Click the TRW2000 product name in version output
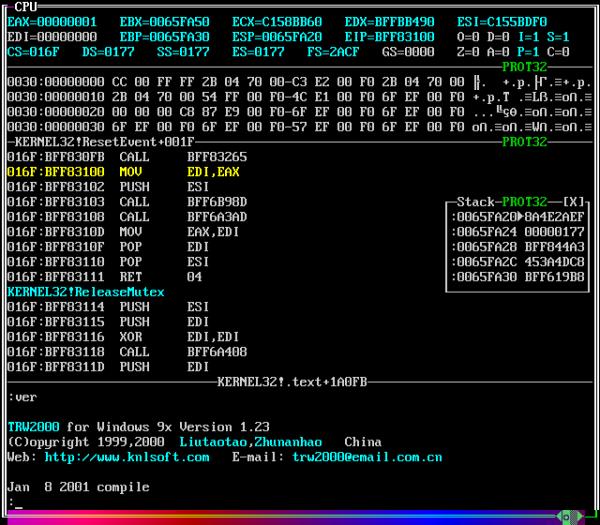Viewport: 600px width, 525px height. tap(33, 427)
